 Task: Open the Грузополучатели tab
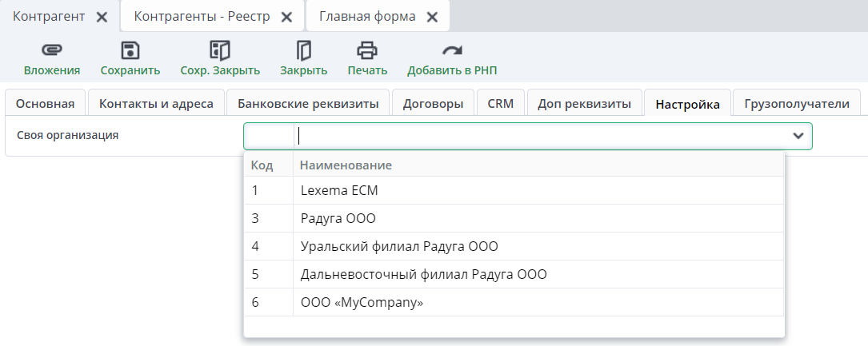[797, 103]
